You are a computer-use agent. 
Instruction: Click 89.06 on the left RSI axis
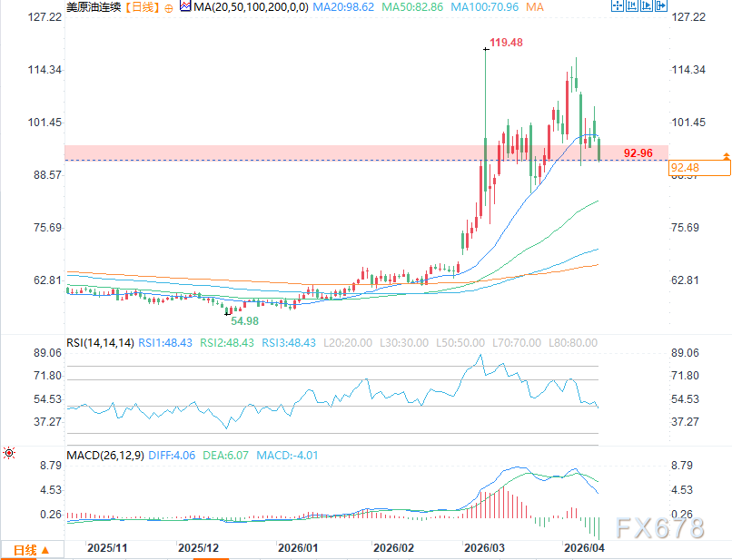(47, 353)
